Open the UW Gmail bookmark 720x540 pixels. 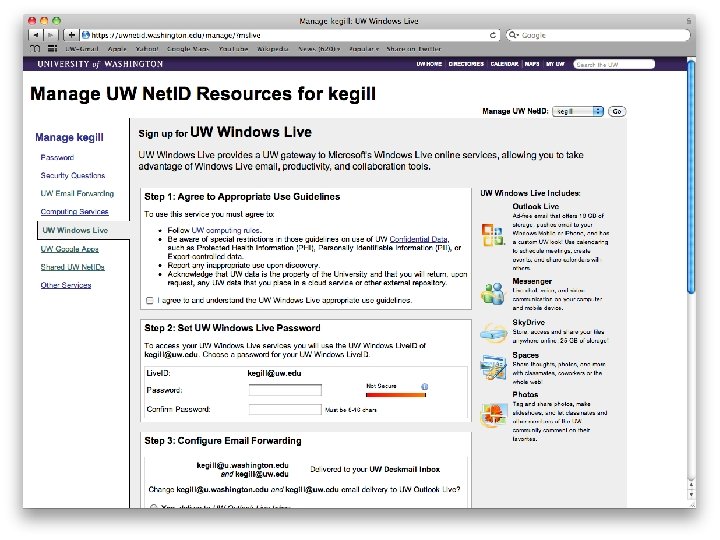click(x=81, y=49)
